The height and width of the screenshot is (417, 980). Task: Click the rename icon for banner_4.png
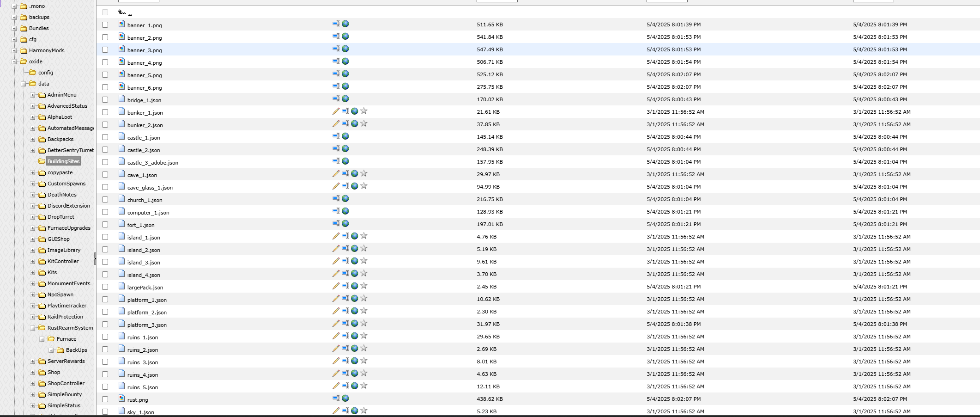pos(336,61)
